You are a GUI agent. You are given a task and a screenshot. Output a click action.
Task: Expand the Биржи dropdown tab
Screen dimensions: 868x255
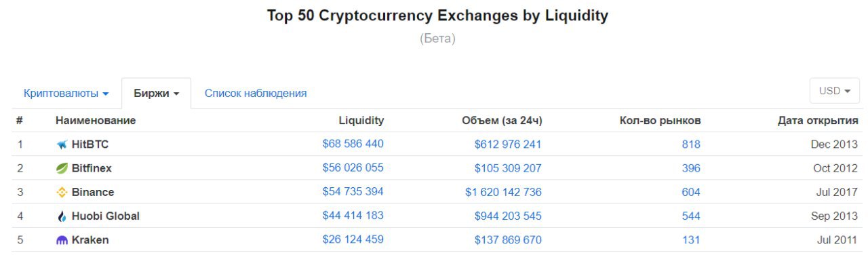[x=156, y=94]
